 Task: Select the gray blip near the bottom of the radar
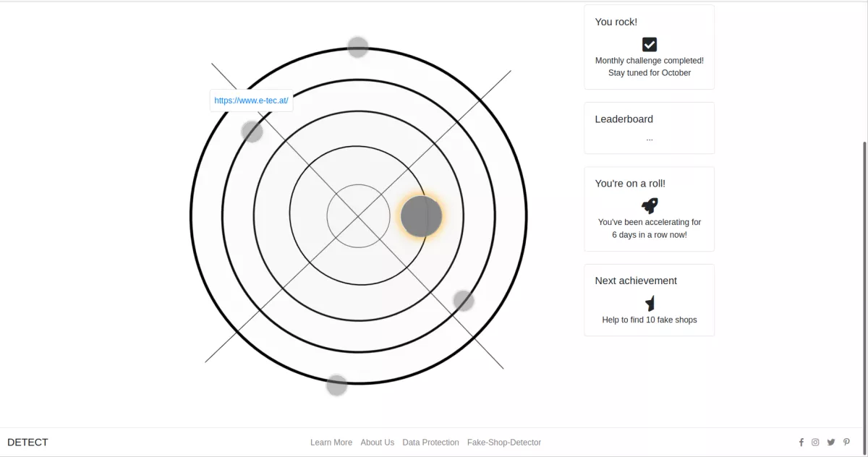pos(336,385)
